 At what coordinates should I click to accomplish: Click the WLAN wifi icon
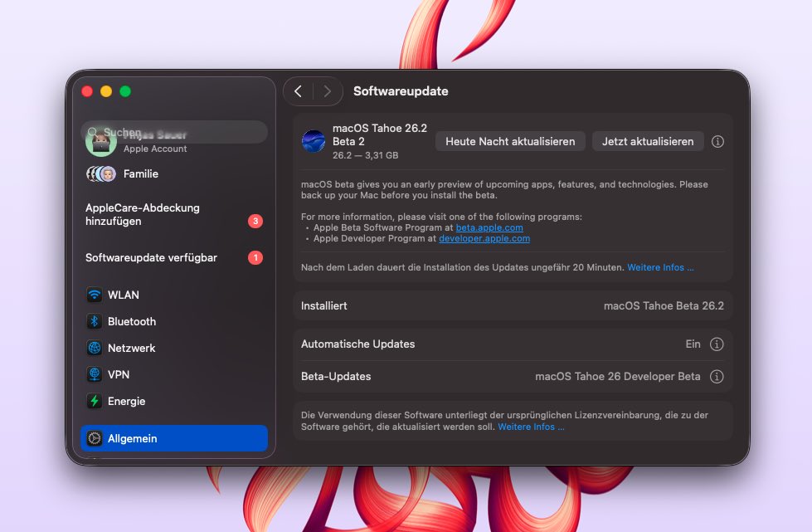[x=95, y=295]
